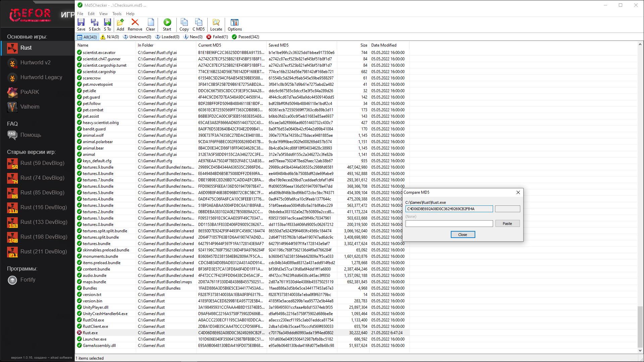The width and height of the screenshot is (644, 362).
Task: Select the All(343) filter
Action: [87, 37]
